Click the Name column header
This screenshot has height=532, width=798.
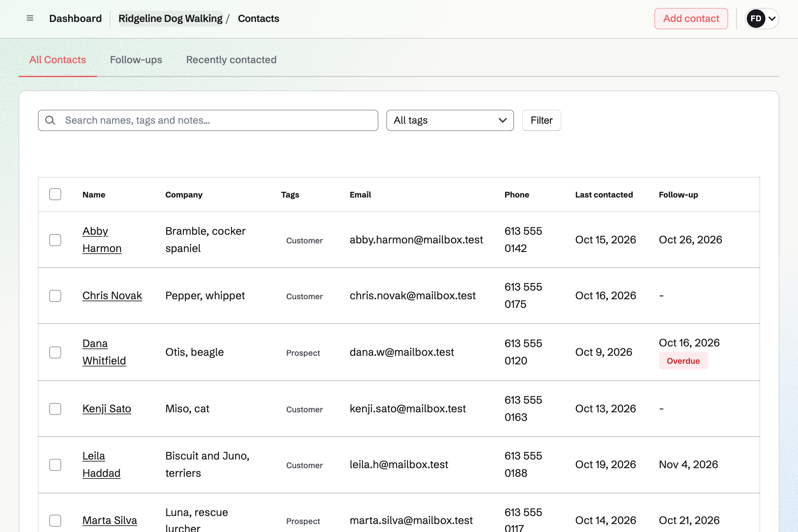coord(94,195)
